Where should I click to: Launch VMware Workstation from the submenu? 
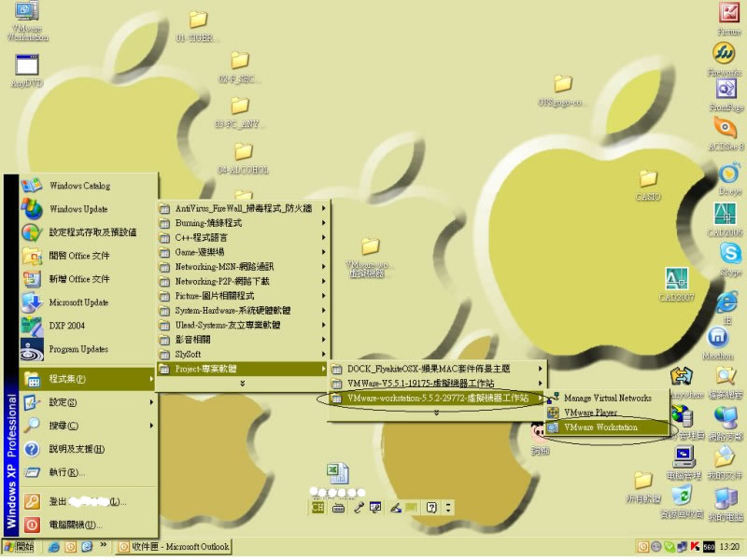point(606,427)
